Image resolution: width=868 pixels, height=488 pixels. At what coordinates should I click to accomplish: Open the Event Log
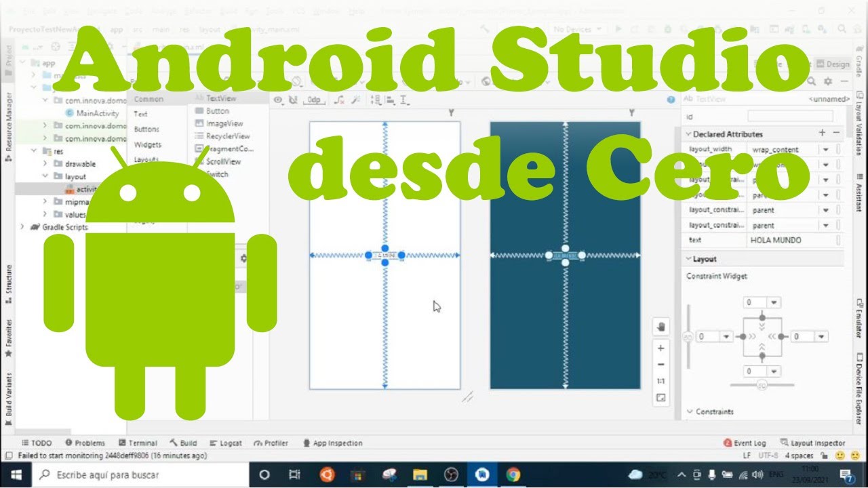point(745,443)
